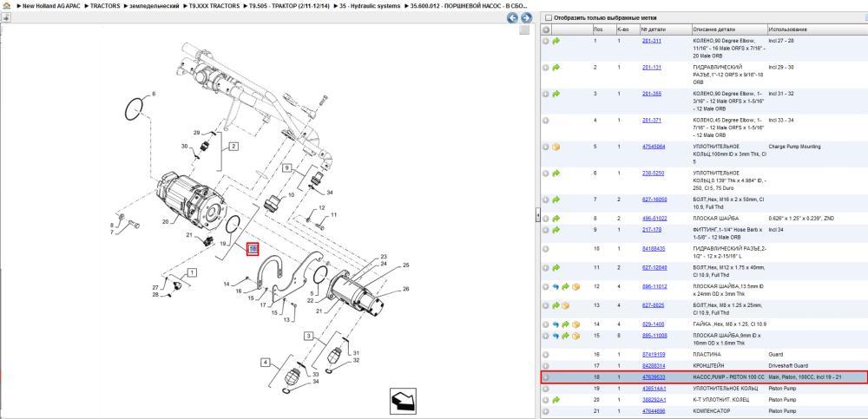The width and height of the screenshot is (868, 419).
Task: Click green arrow icon for part 627-12040
Action: coord(556,268)
